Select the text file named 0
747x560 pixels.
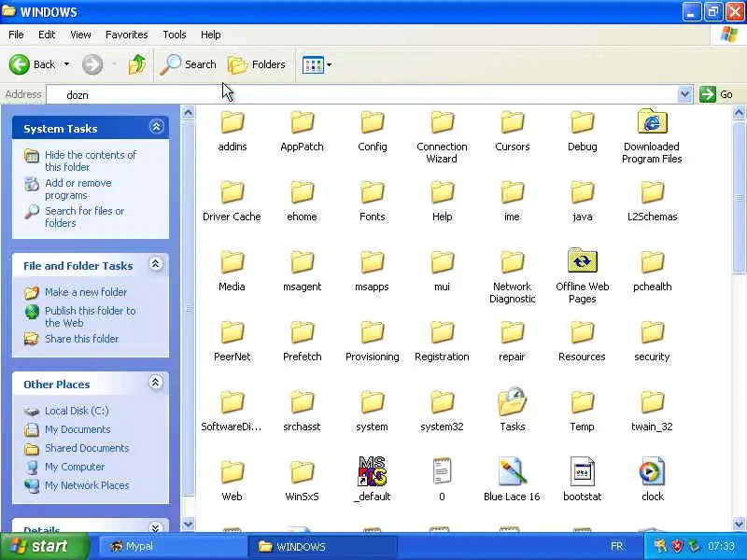pyautogui.click(x=442, y=479)
